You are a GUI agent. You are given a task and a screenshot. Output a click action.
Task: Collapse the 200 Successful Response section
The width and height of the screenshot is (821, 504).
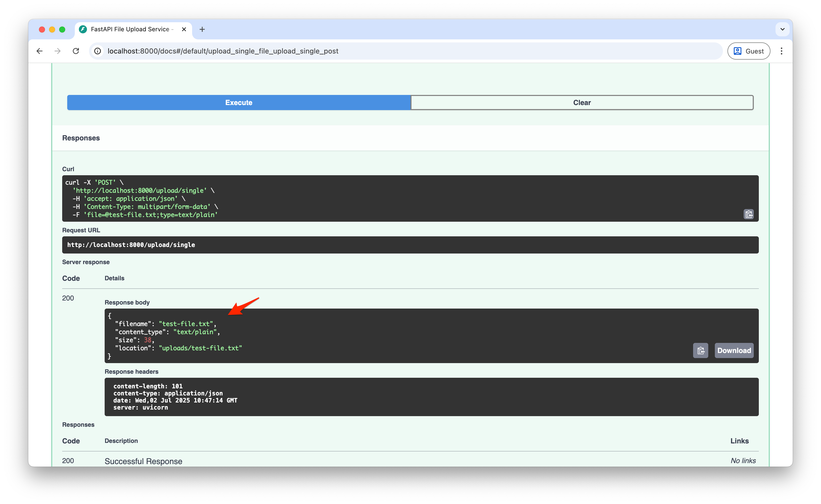click(144, 461)
